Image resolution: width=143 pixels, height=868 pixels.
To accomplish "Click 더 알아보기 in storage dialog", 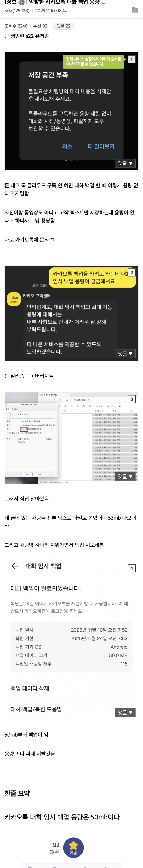I will click(x=101, y=146).
